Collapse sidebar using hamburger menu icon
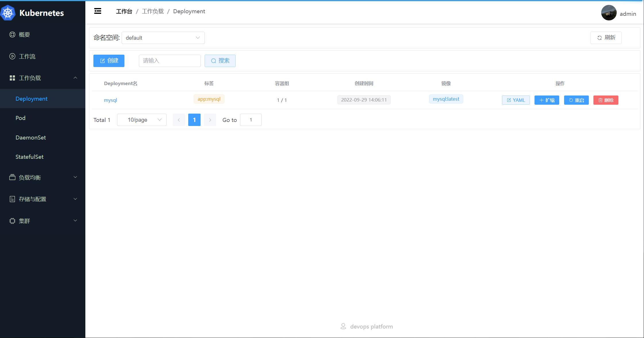 click(x=98, y=11)
